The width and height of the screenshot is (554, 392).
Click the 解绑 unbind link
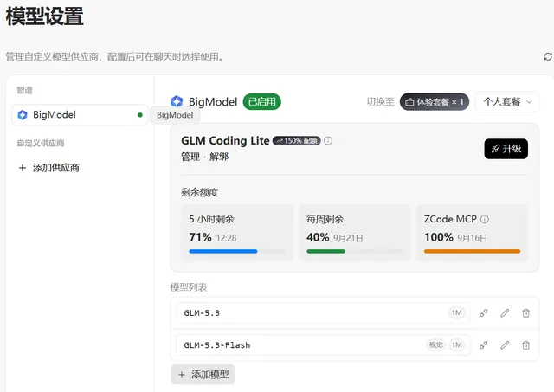pos(219,157)
